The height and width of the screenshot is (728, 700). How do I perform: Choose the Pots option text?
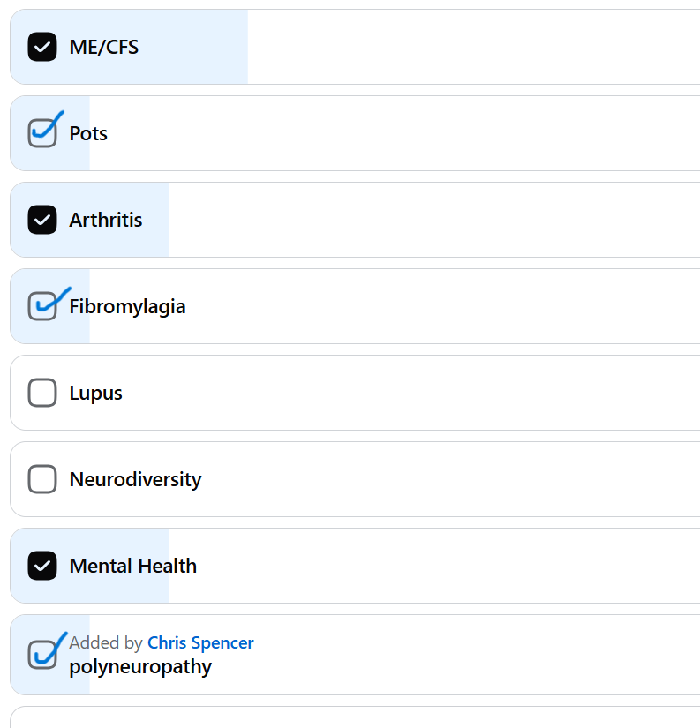[x=88, y=133]
